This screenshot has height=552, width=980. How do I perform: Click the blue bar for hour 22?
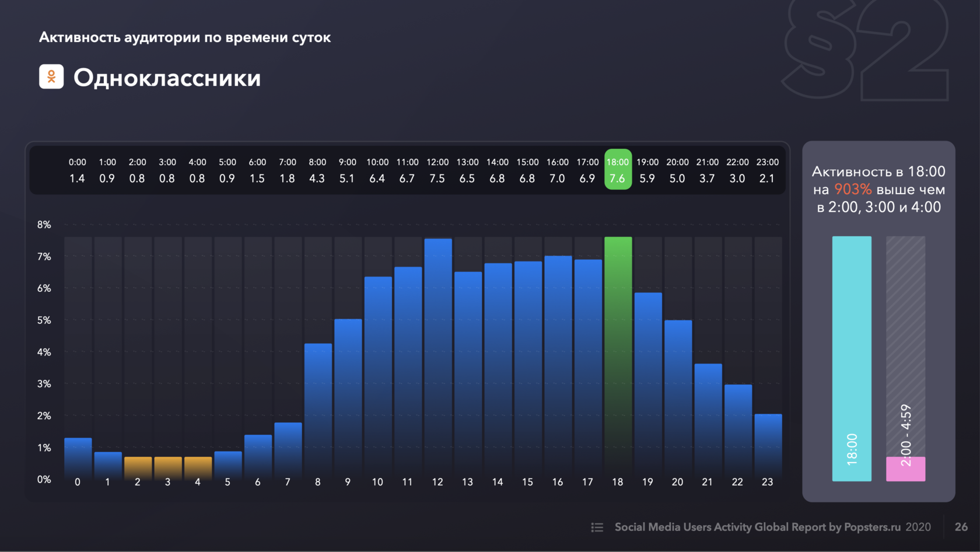point(738,432)
